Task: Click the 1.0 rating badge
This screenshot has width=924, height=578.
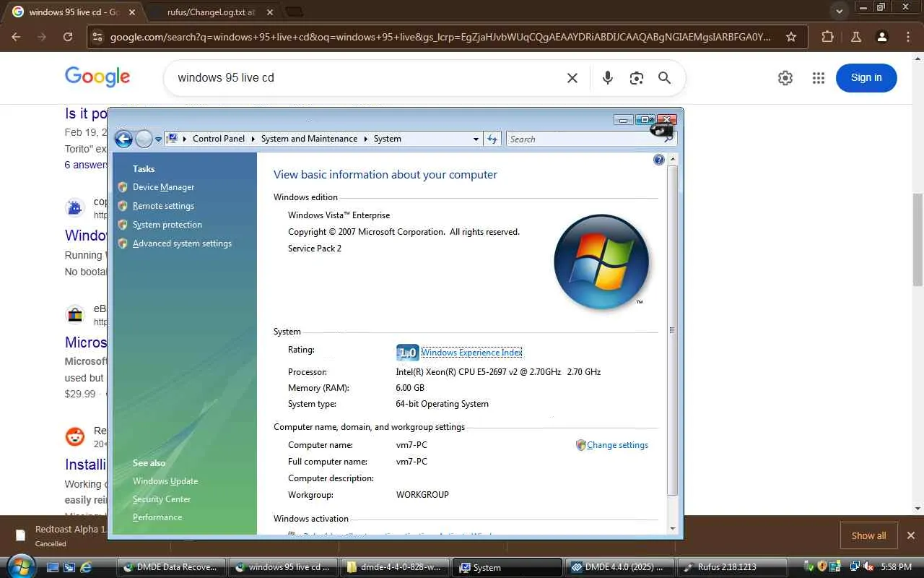Action: pos(407,353)
